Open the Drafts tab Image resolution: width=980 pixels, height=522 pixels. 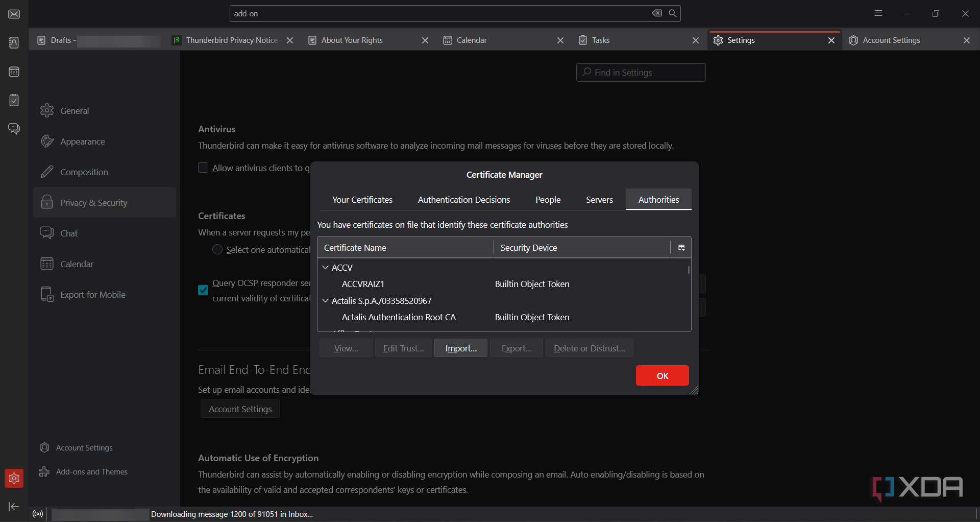(x=97, y=40)
